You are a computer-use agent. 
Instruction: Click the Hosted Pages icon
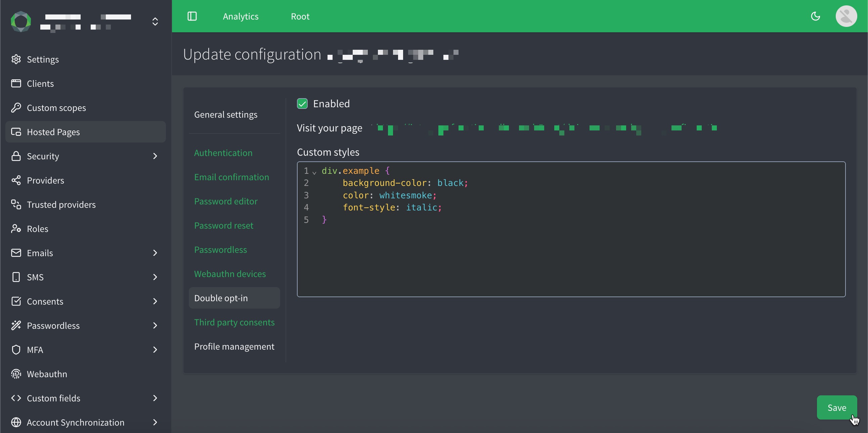tap(16, 131)
